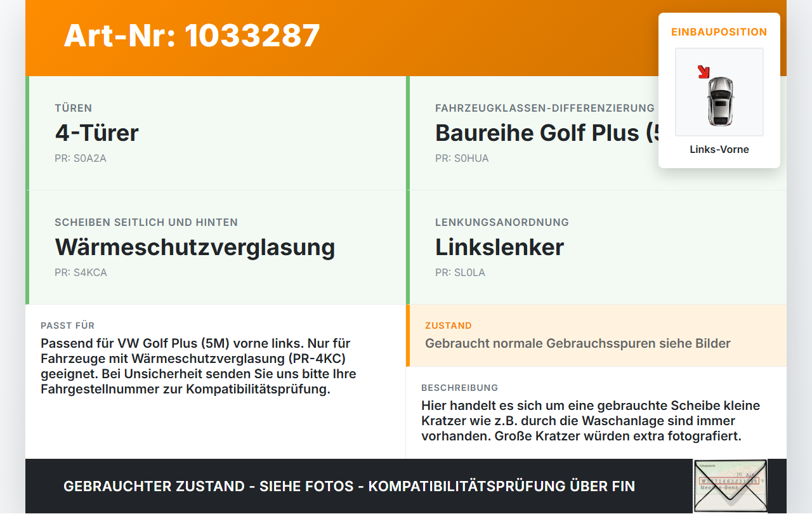Click the PR: S0A2A code
This screenshot has height=514, width=812.
81,158
